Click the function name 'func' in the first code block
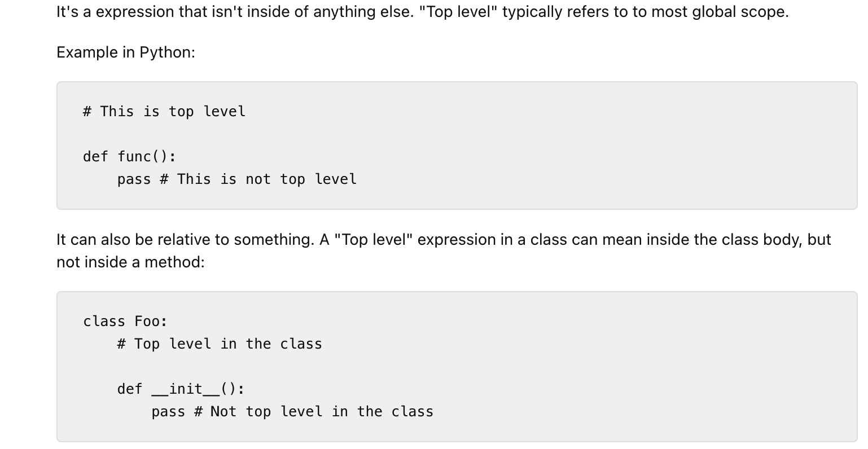Viewport: 868px width, 449px height. coord(134,156)
